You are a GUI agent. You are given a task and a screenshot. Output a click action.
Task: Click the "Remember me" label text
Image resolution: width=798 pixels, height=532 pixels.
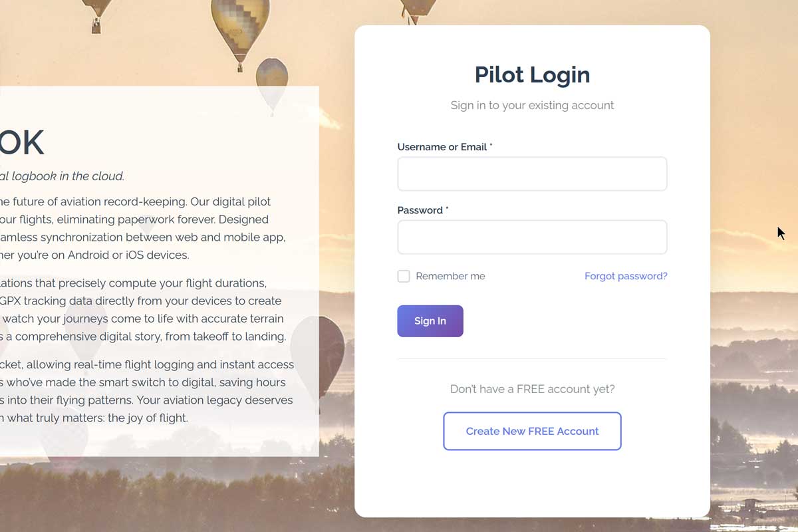450,276
